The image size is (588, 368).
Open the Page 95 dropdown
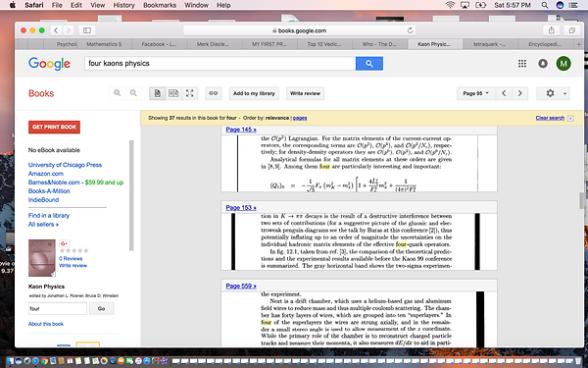coord(476,93)
